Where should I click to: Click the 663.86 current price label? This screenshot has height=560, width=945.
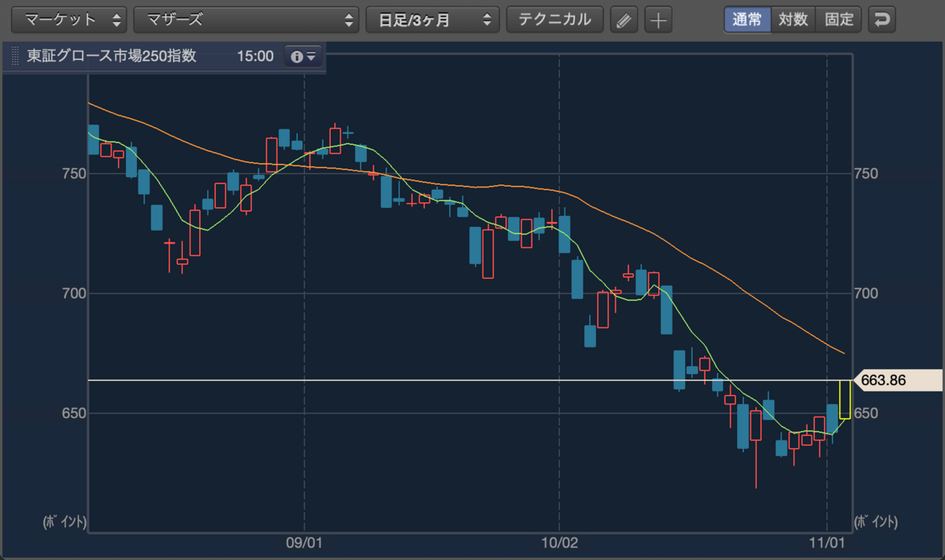(x=897, y=380)
